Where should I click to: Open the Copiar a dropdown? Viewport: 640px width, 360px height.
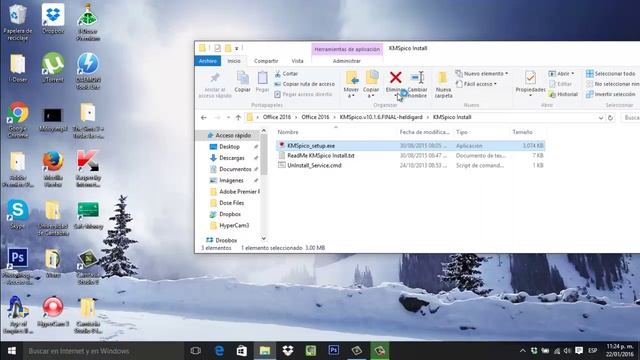pos(371,85)
